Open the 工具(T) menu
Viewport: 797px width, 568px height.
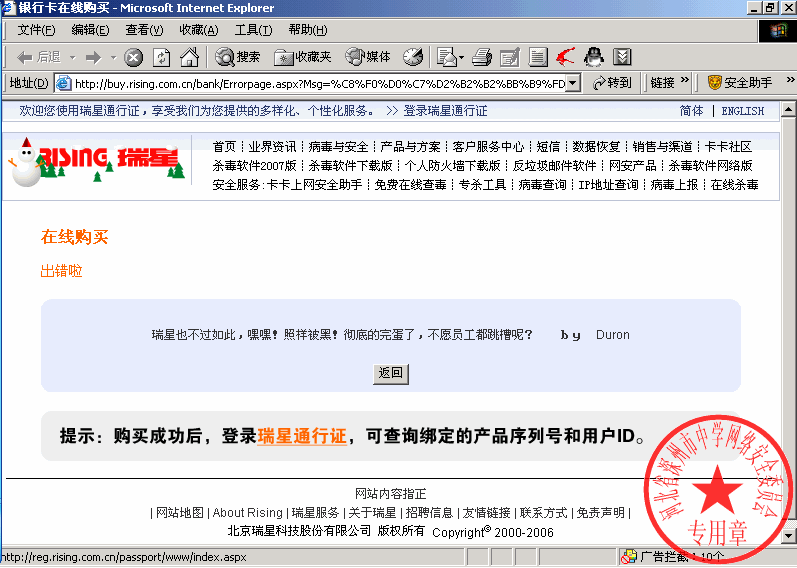coord(253,30)
